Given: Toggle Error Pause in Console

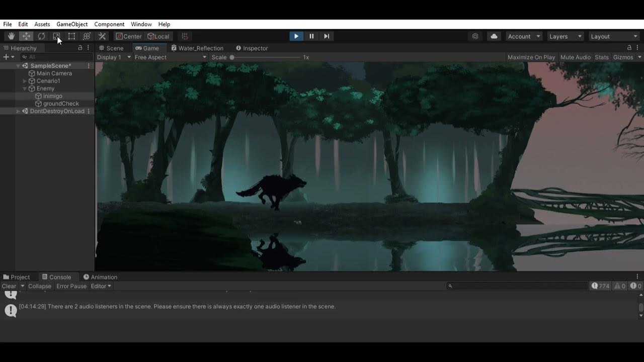Looking at the screenshot, I should click(x=71, y=286).
